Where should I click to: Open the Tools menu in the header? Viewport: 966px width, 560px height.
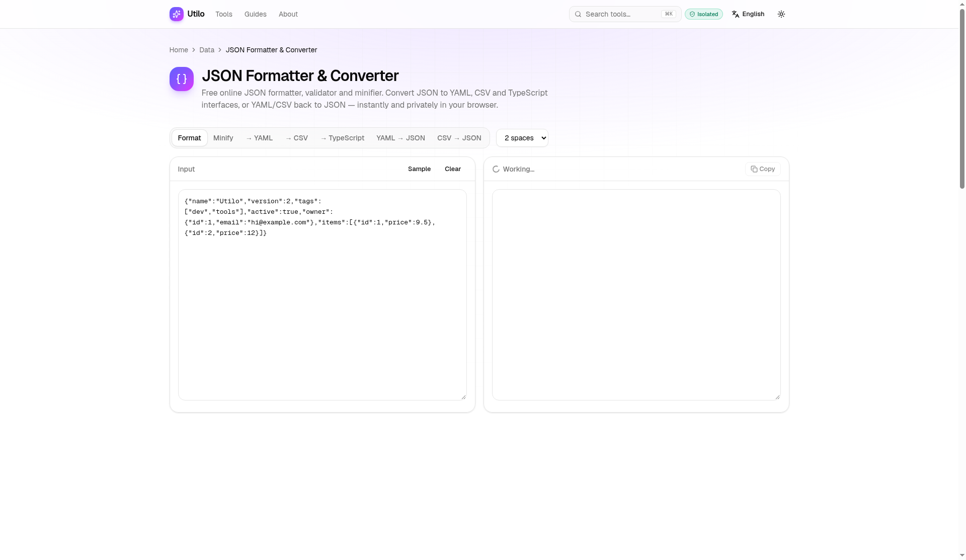[224, 14]
